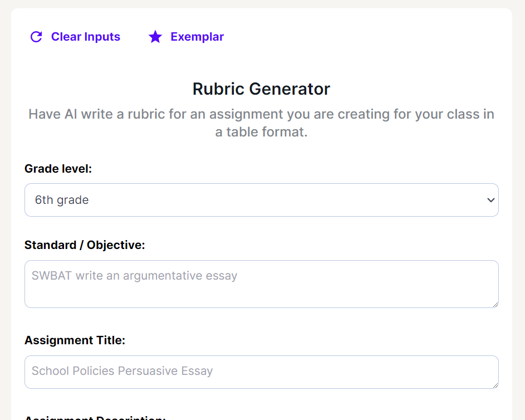The width and height of the screenshot is (525, 420).
Task: Expand the chevron arrow in Grade level select
Action: click(490, 200)
